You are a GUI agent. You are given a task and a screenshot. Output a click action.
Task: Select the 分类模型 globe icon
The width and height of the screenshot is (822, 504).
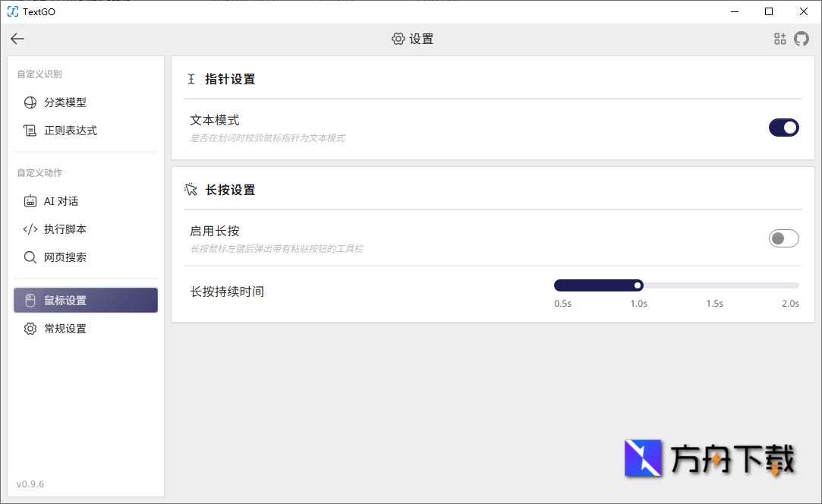point(29,102)
